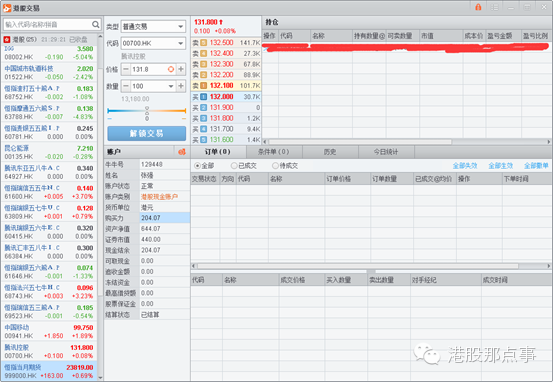Image resolution: width=553 pixels, height=382 pixels.
Task: Select the 待成交 radio button
Action: coord(275,165)
